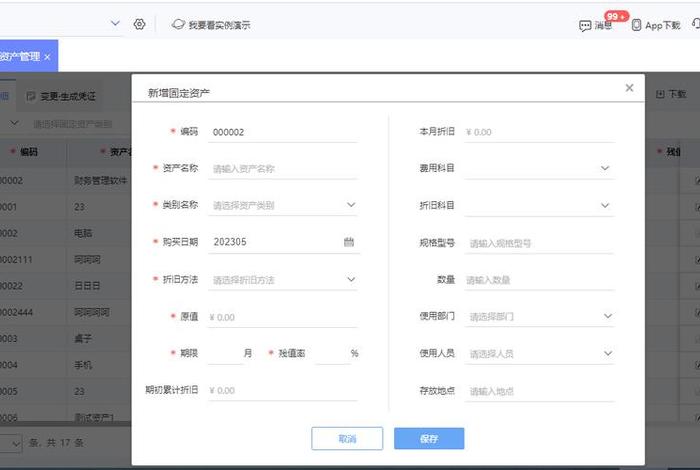Viewport: 700px width, 470px height.
Task: Open the 请选择固定资产类别 filter dropdown in background
Action: (71, 124)
